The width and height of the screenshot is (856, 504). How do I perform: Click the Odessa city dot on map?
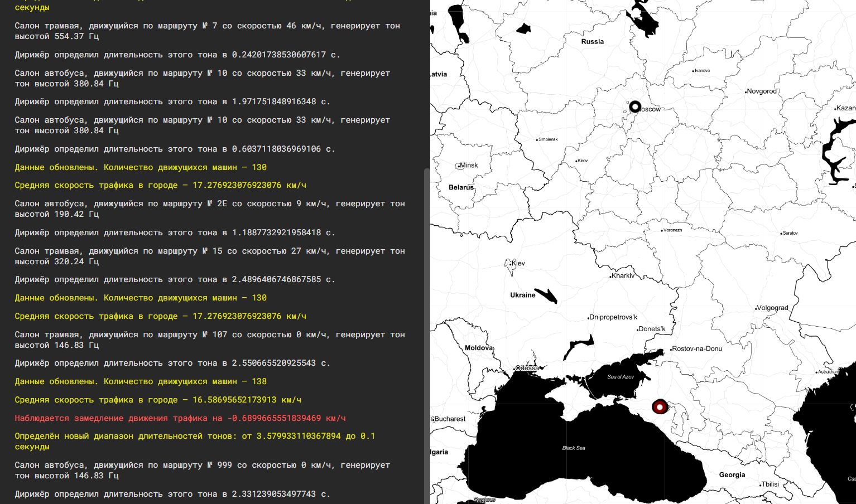[x=514, y=369]
